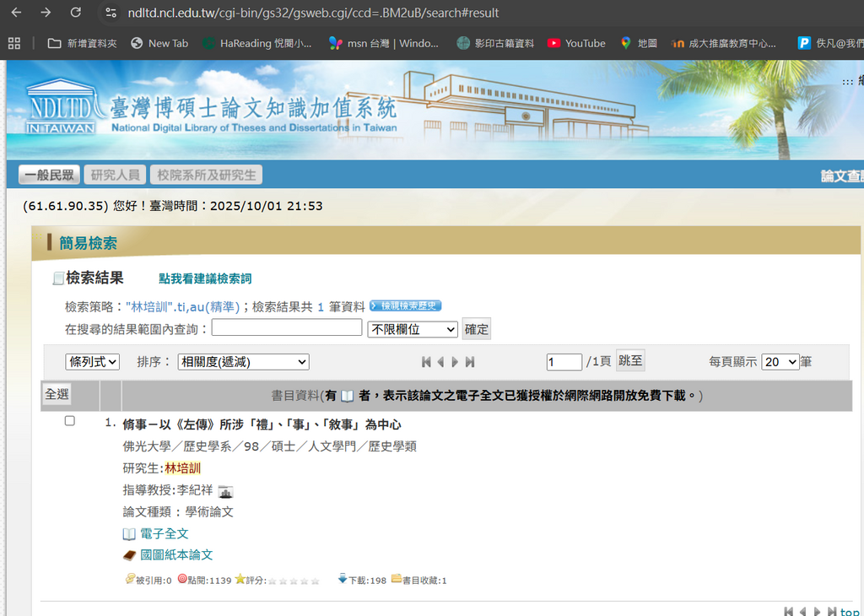Select the 校院系所及研究生 tab

(x=206, y=175)
